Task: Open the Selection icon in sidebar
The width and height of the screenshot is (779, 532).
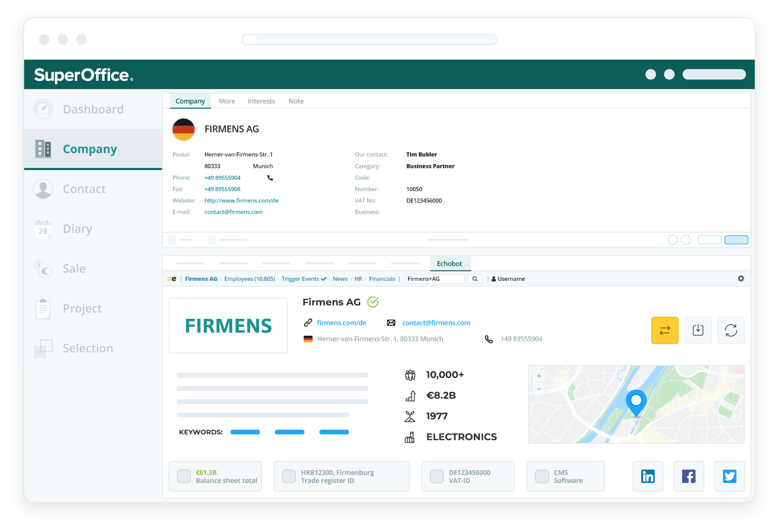Action: (x=43, y=349)
